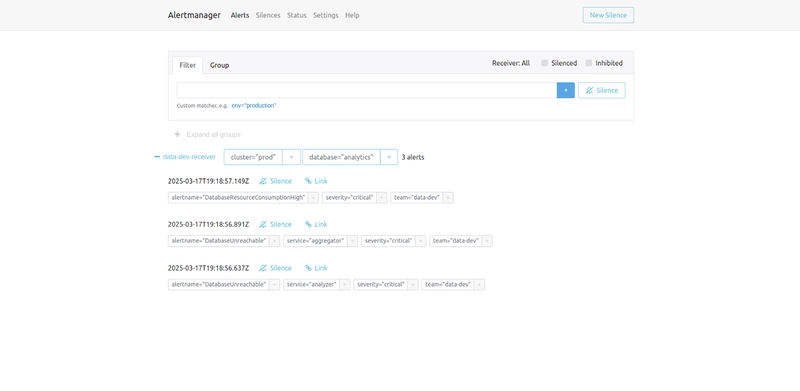Image resolution: width=800 pixels, height=391 pixels.
Task: Open the Silences page in navbar
Action: click(x=268, y=15)
